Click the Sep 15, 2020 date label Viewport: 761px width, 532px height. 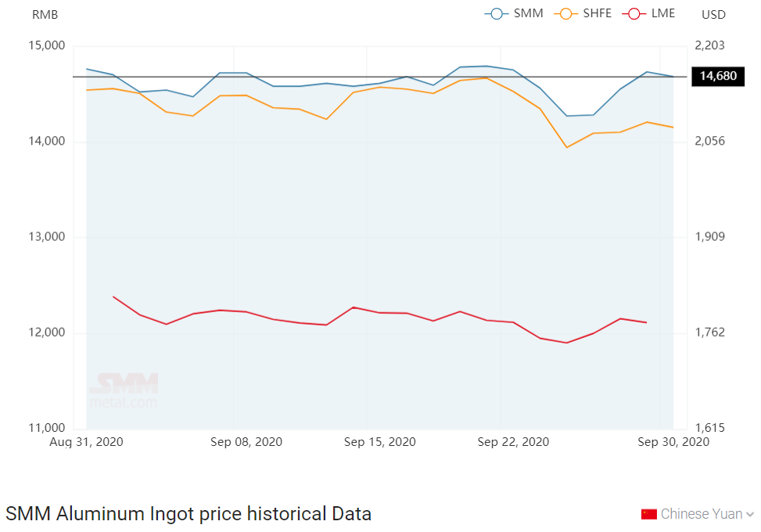click(379, 442)
